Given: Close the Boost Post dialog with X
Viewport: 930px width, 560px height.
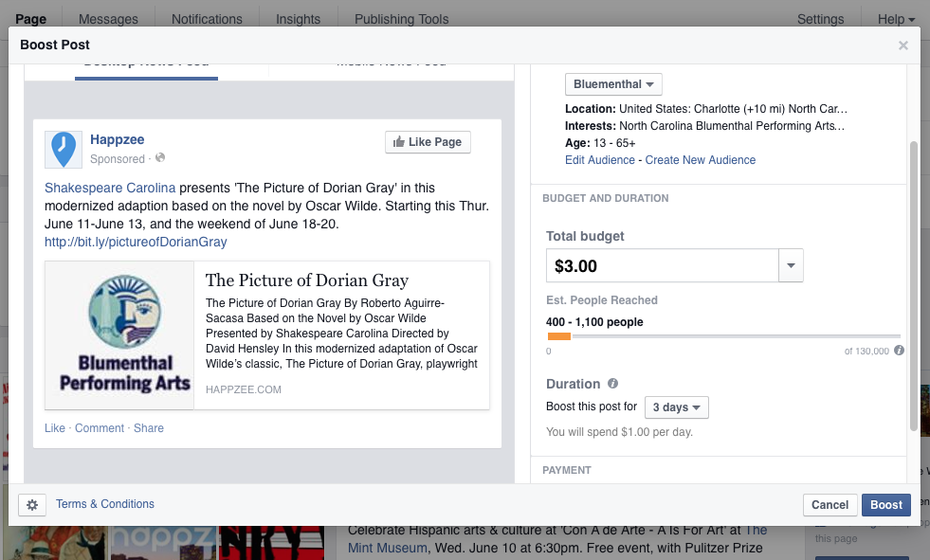Looking at the screenshot, I should tap(903, 45).
